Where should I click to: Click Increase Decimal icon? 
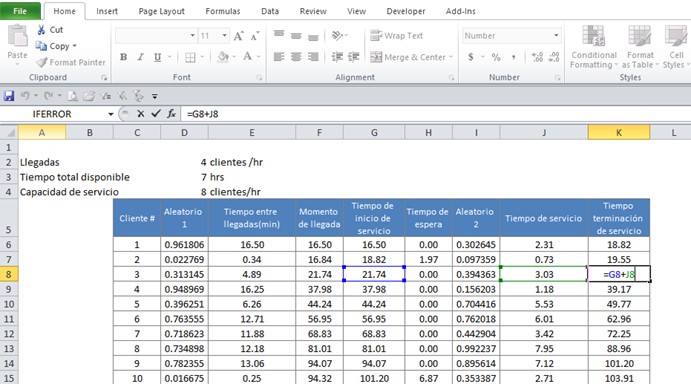(x=537, y=57)
